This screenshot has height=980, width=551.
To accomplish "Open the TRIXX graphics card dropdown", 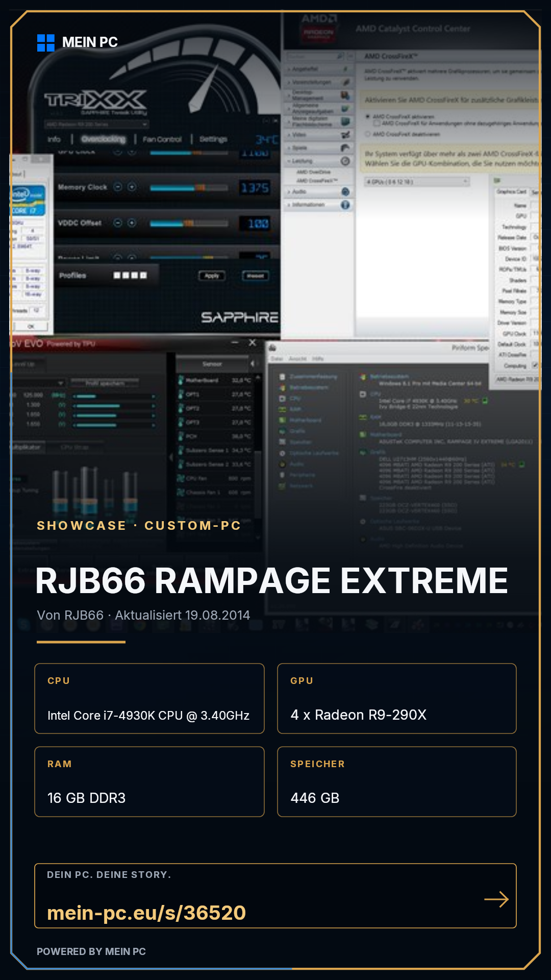I will 96,124.
